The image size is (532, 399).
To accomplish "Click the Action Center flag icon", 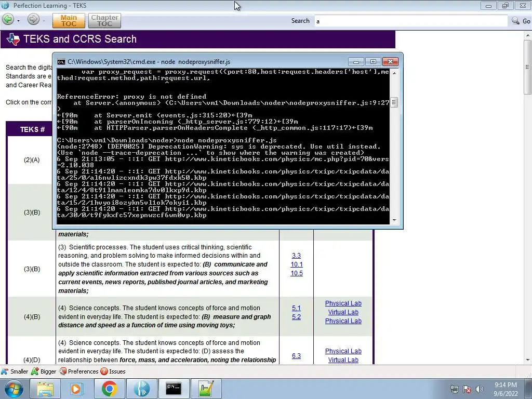I will [467, 389].
